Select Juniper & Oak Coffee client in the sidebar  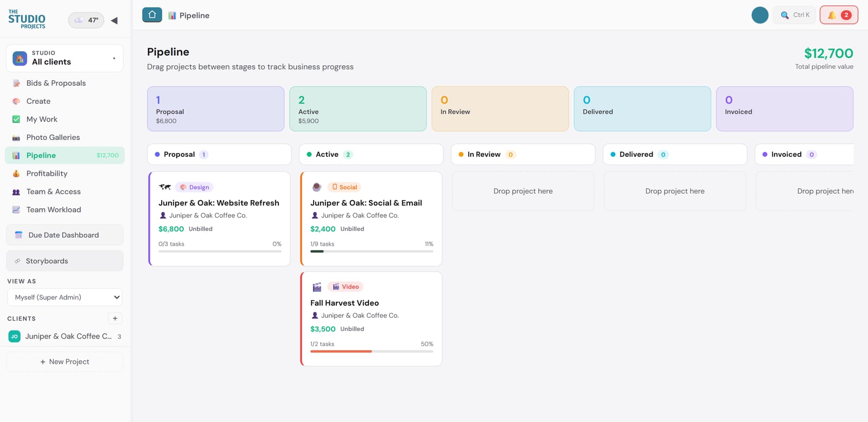(65, 336)
